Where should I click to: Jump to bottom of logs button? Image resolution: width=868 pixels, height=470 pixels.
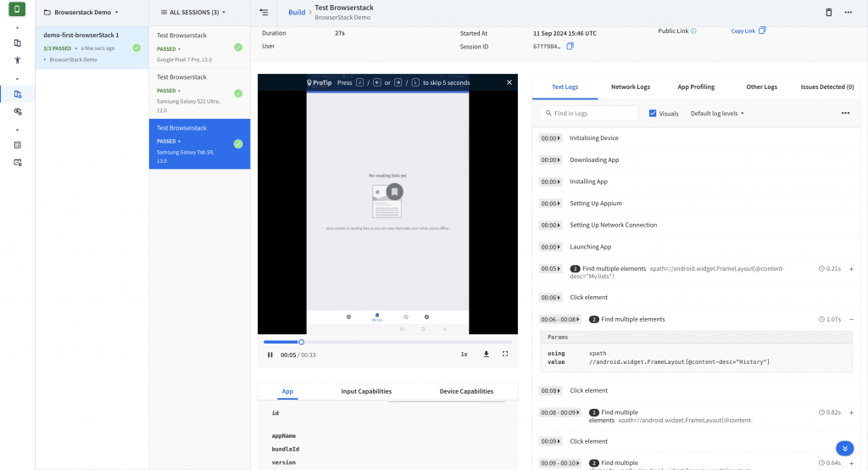tap(844, 449)
